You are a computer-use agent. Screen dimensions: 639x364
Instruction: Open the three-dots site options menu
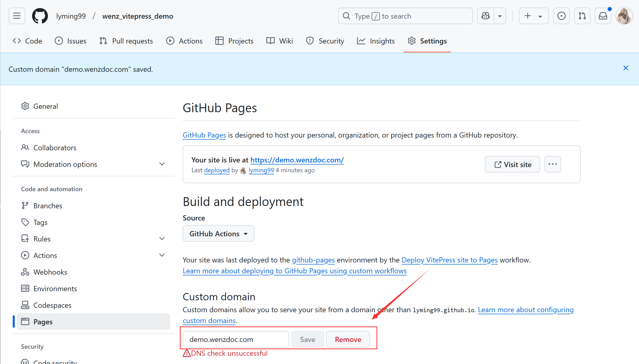tap(553, 164)
